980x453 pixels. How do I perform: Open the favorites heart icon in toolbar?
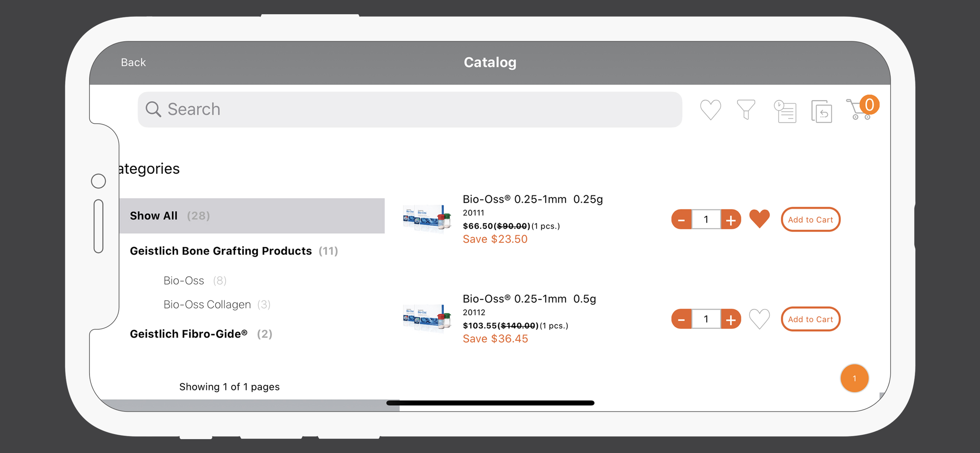710,110
